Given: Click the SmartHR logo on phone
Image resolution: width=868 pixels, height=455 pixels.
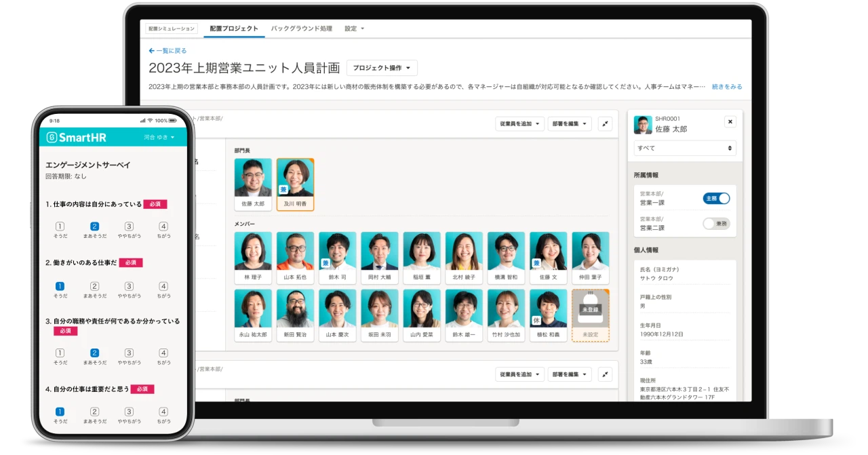Looking at the screenshot, I should coord(76,138).
